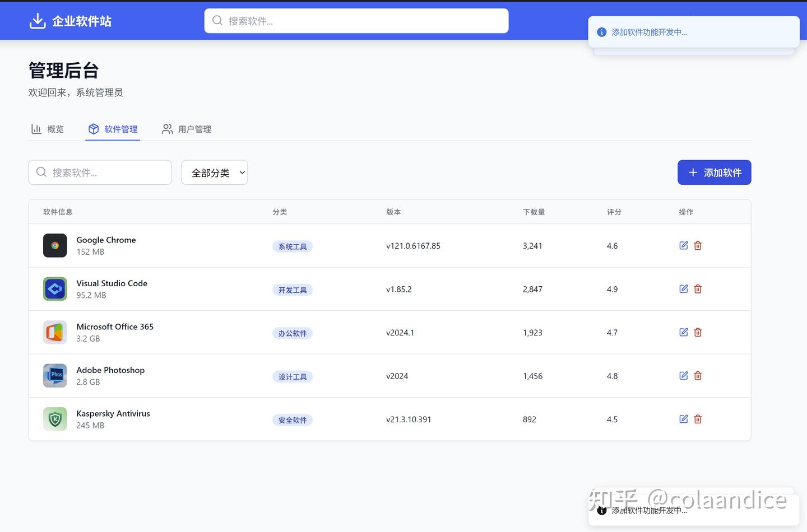Switch to the 概览 tab
This screenshot has width=807, height=532.
coord(48,129)
